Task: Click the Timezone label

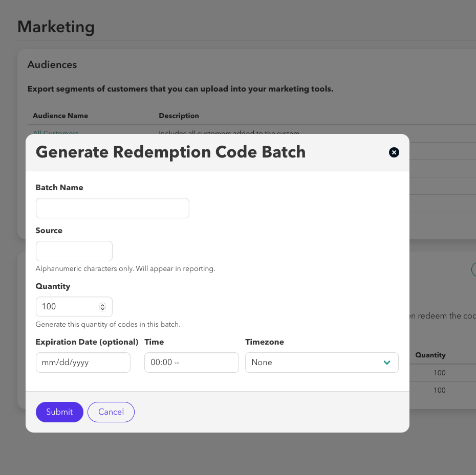Action: tap(265, 342)
